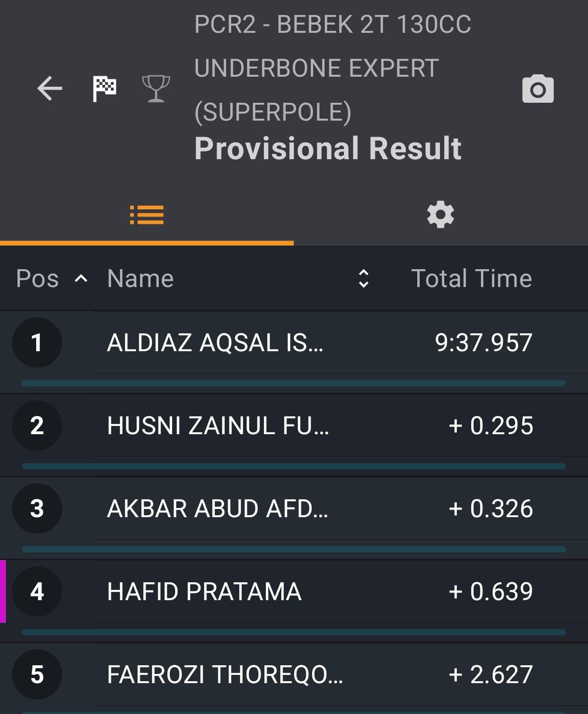Open FAEROZI THOREQO rider entry
588x714 pixels.
coord(294,674)
